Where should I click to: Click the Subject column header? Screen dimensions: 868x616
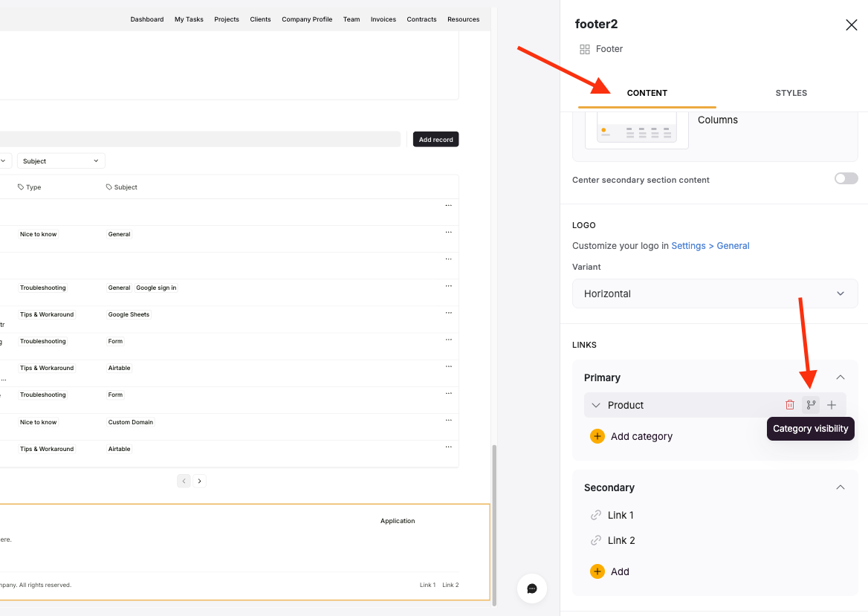coord(122,187)
